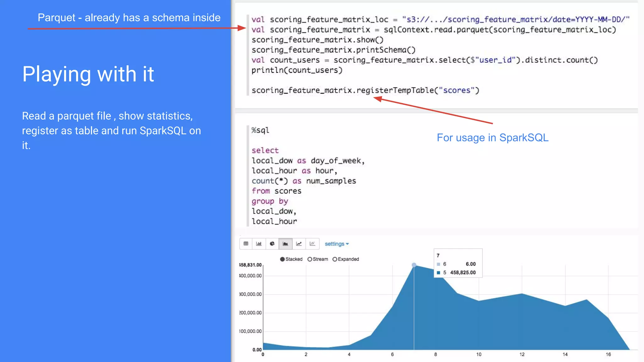
Task: Click the println(count_users) code line
Action: click(x=297, y=70)
